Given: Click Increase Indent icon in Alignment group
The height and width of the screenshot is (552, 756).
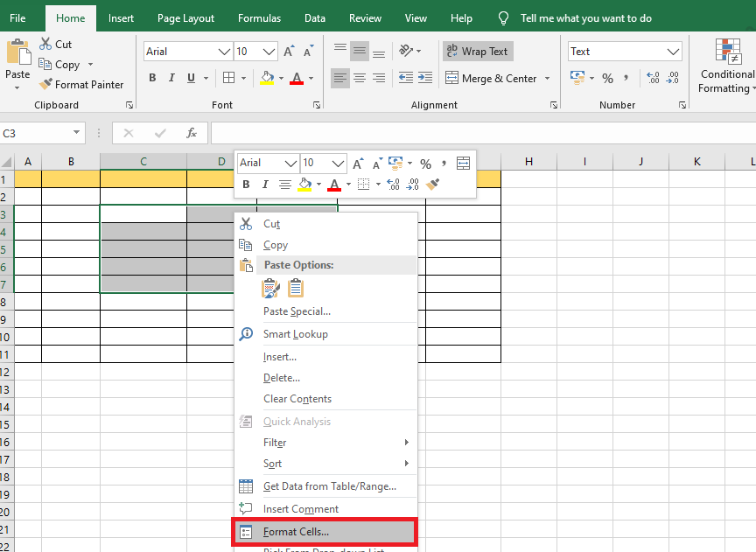Looking at the screenshot, I should point(424,78).
